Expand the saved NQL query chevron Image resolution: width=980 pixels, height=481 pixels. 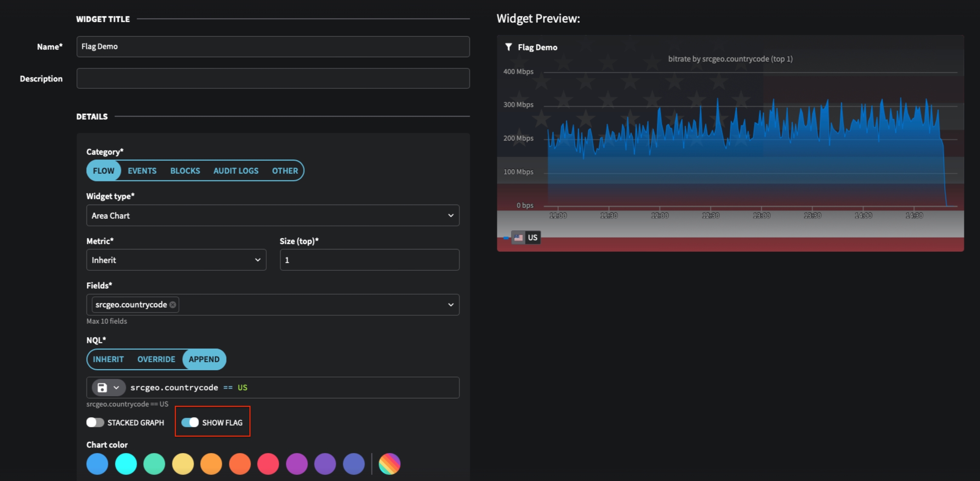[116, 388]
